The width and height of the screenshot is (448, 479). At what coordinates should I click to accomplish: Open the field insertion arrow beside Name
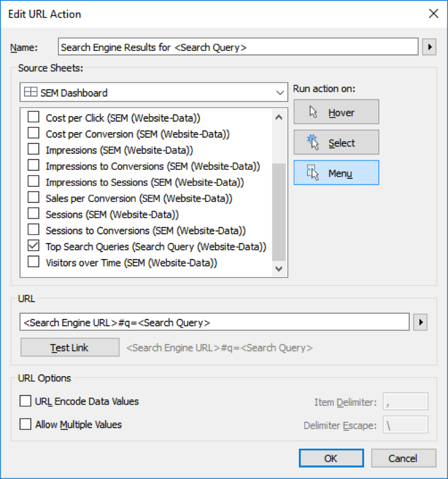pyautogui.click(x=429, y=47)
